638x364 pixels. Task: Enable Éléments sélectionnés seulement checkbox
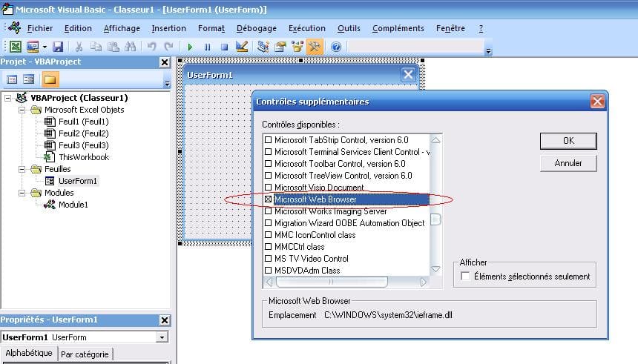pos(464,276)
